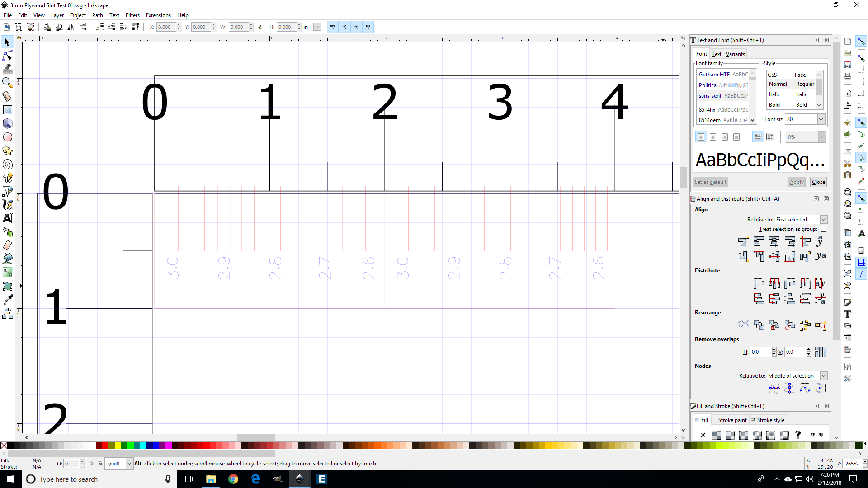Collapse the Fill and Stroke panel
Screen dimensions: 868x488
click(816, 406)
